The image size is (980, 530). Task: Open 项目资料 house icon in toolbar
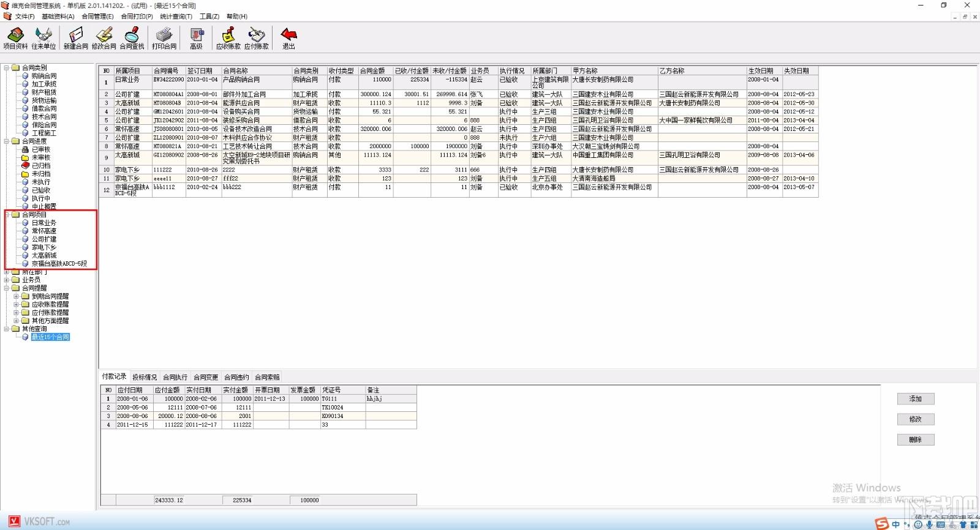click(15, 38)
